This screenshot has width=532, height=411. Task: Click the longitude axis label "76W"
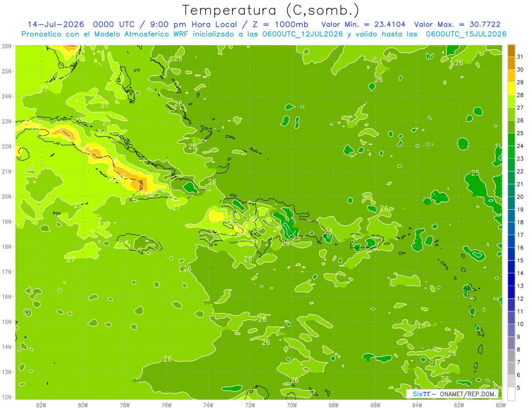point(166,405)
